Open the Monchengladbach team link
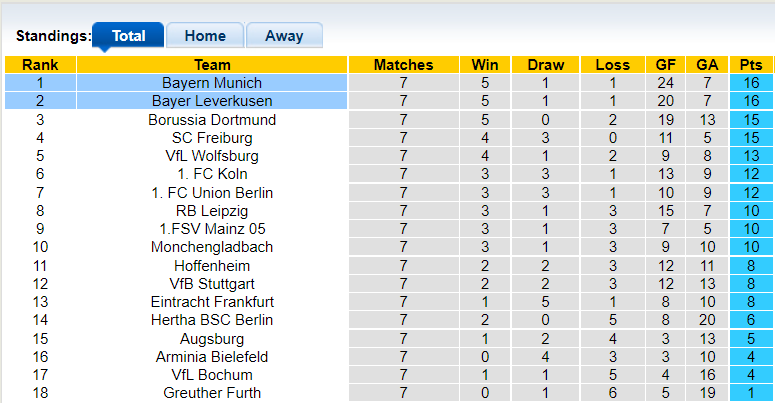The height and width of the screenshot is (403, 775). point(212,247)
